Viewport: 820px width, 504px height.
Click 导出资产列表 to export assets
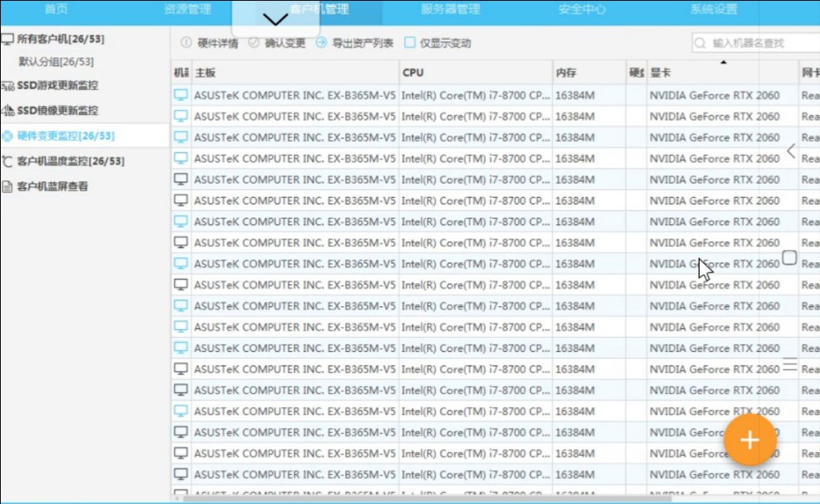point(354,43)
